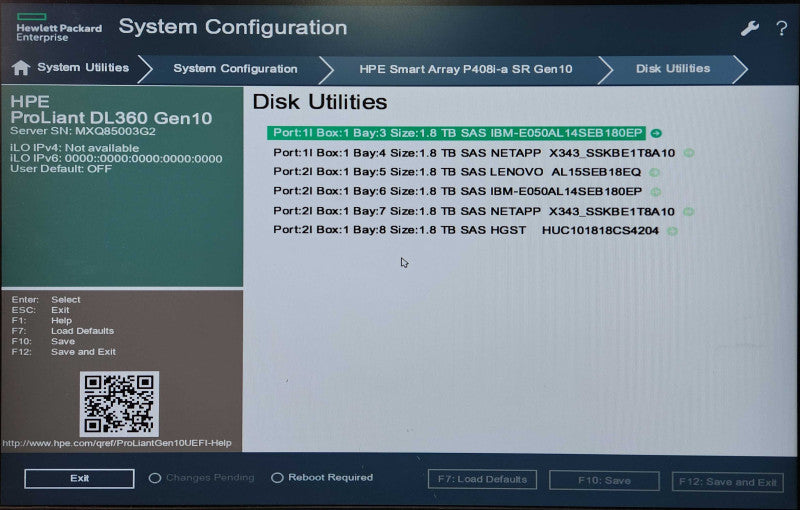This screenshot has width=800, height=510.
Task: Select the Bay:3 IBM-E050AL14SEB180EP disk
Action: [x=457, y=133]
